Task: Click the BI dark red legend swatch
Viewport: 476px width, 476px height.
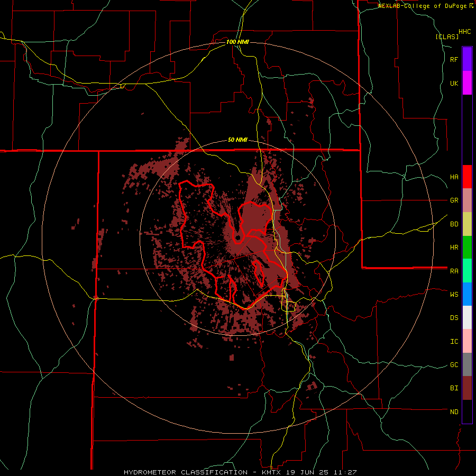Action: click(x=467, y=388)
